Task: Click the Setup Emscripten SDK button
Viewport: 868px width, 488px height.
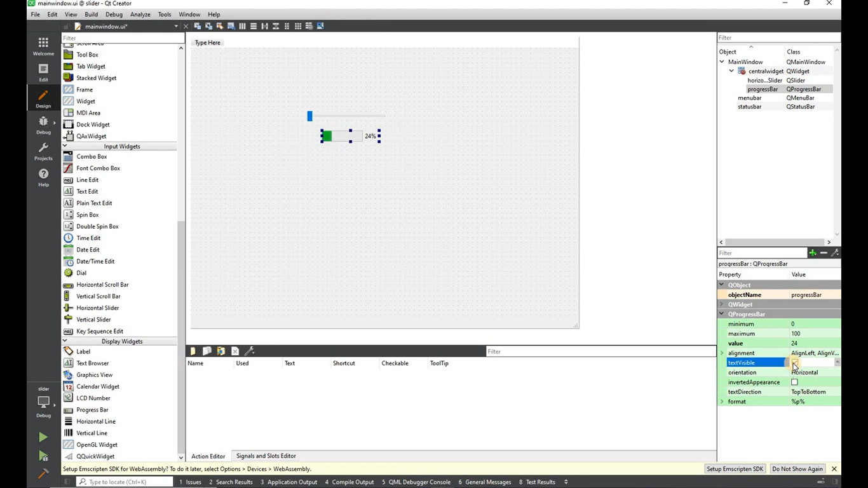Action: click(735, 469)
